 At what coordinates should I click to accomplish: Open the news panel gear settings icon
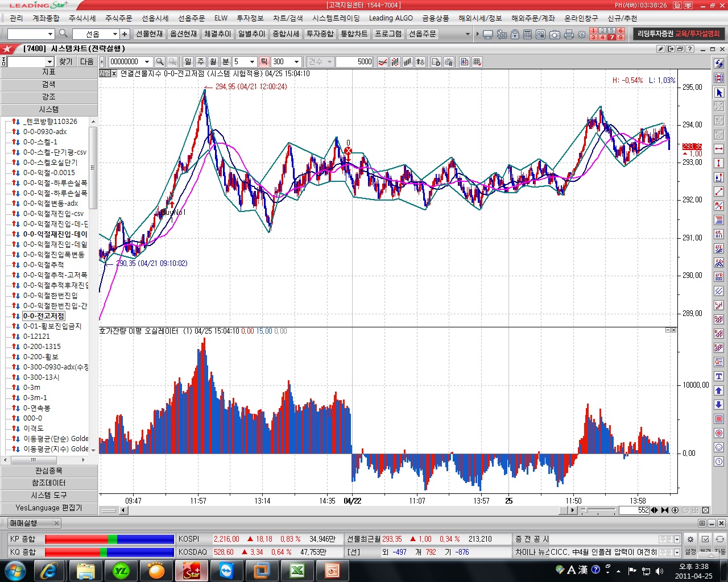(690, 539)
